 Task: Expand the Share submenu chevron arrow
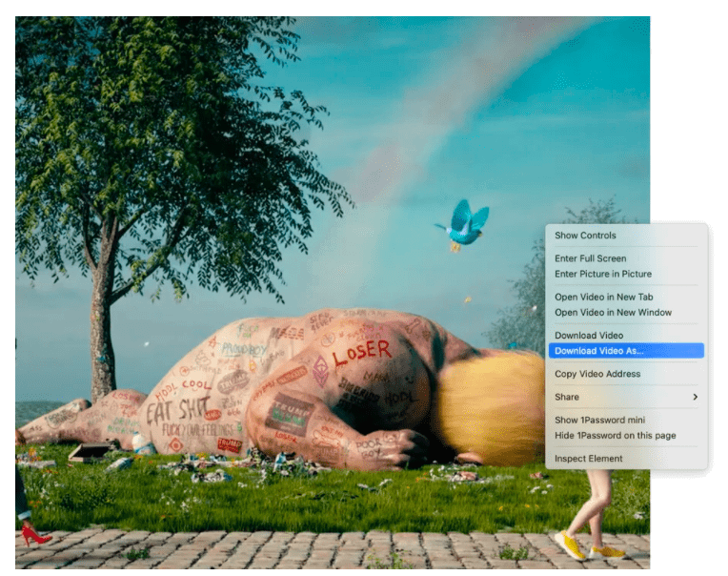point(695,397)
